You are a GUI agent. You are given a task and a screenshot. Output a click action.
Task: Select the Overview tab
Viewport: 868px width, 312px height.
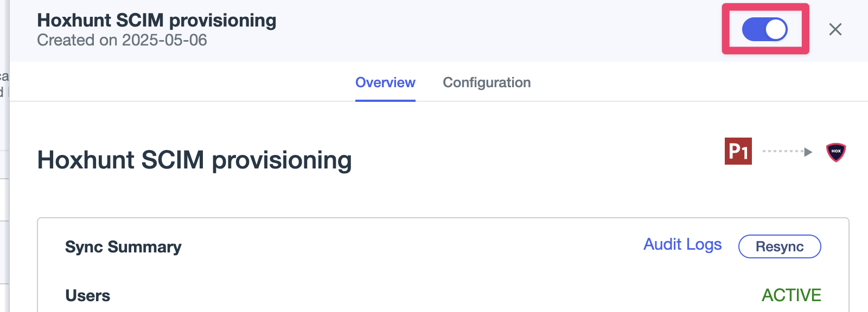click(x=385, y=82)
